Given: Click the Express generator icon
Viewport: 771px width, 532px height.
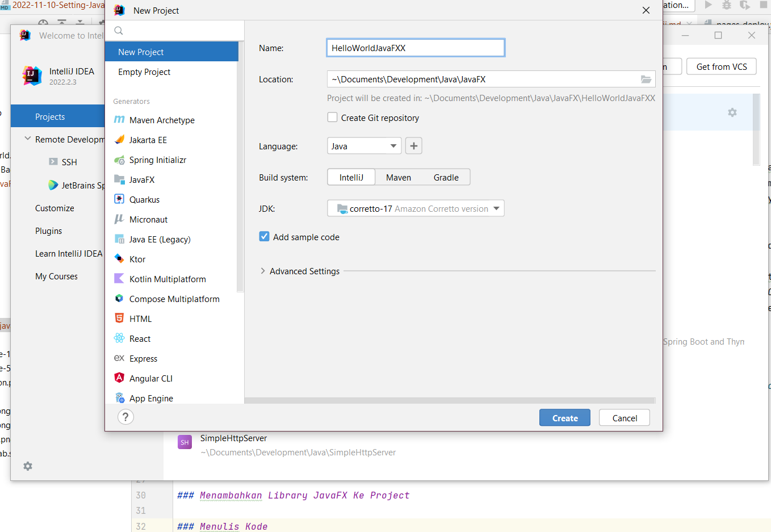Looking at the screenshot, I should (x=119, y=358).
